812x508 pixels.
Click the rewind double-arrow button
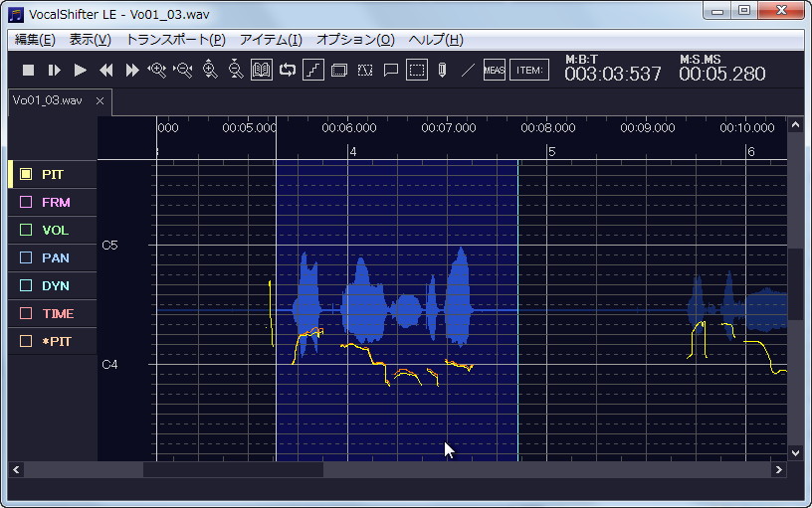tap(106, 70)
